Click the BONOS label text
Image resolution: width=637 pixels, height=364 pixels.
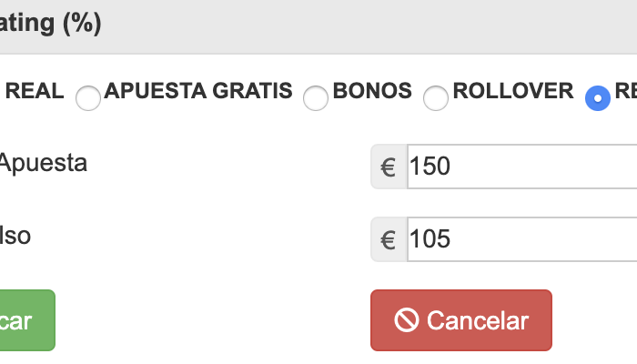click(372, 91)
